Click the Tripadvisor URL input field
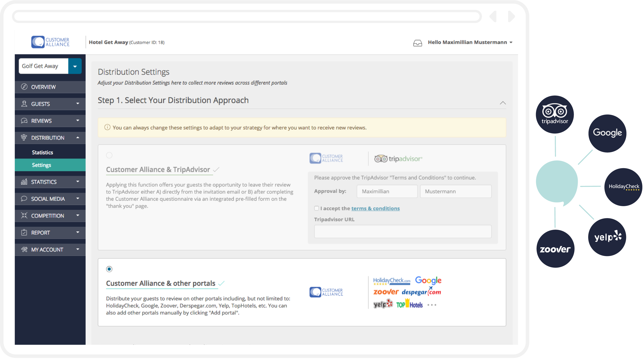Image resolution: width=644 pixels, height=359 pixels. point(403,231)
